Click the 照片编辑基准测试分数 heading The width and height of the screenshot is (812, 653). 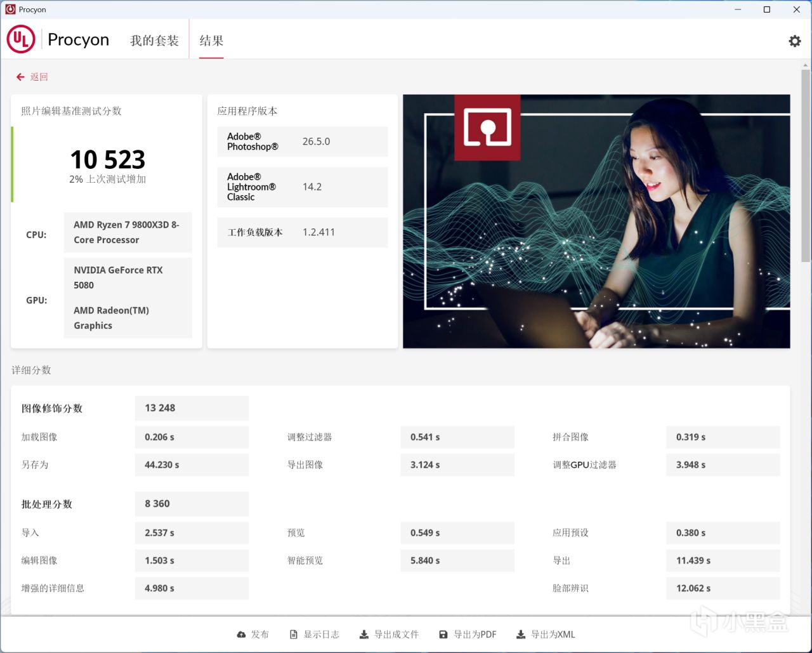click(71, 111)
